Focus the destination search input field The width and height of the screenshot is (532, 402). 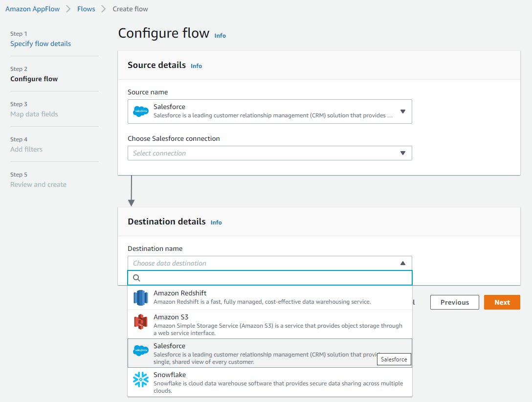tap(274, 278)
